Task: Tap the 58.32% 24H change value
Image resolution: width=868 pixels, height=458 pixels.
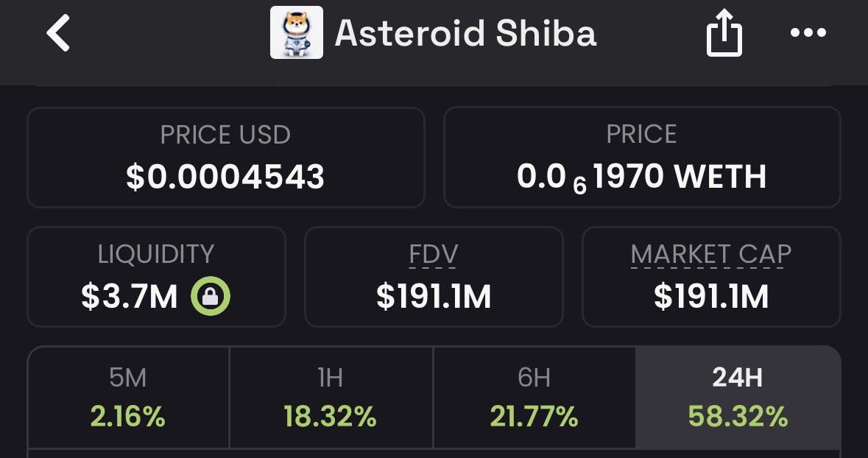Action: [x=738, y=418]
